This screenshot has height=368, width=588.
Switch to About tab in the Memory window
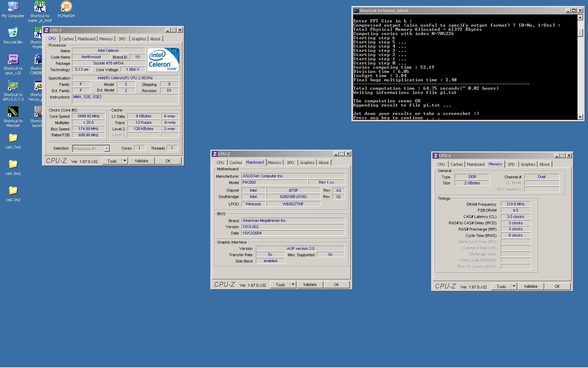(544, 164)
